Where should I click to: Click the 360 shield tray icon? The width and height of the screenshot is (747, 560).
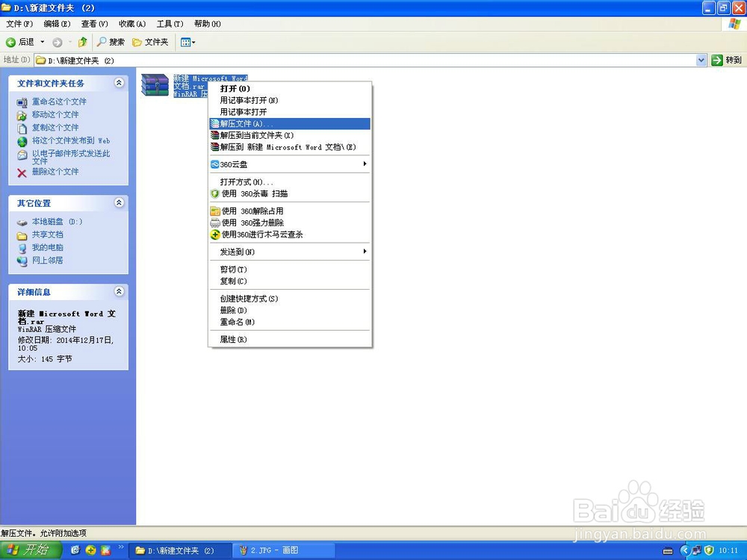pyautogui.click(x=709, y=550)
